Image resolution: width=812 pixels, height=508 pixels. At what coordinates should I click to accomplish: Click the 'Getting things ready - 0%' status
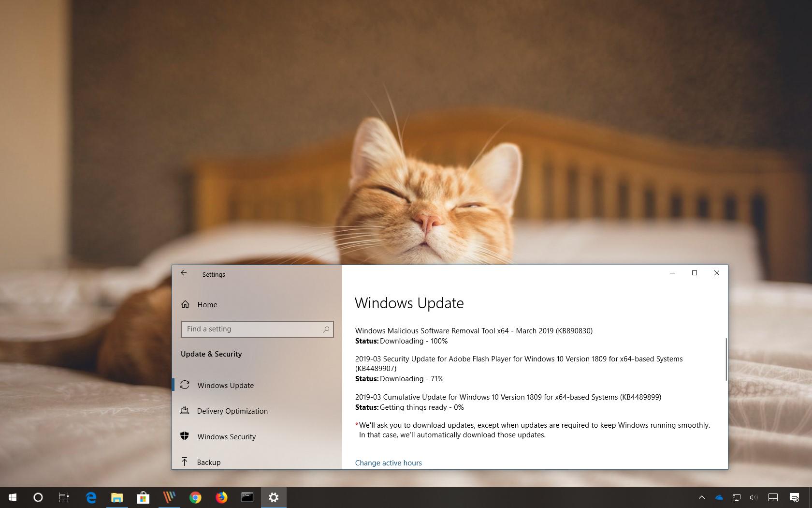click(422, 407)
